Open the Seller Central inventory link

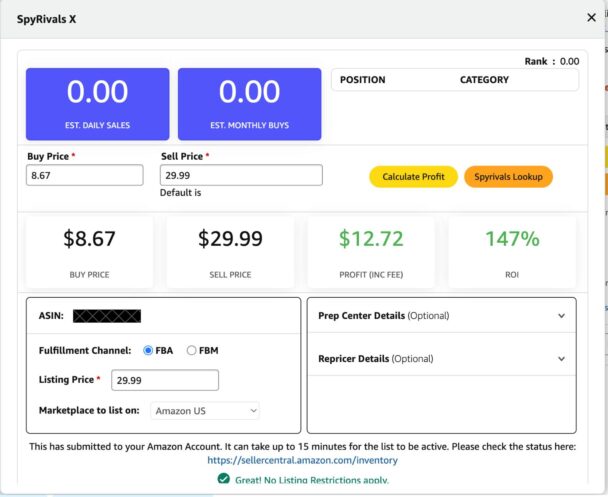point(302,461)
